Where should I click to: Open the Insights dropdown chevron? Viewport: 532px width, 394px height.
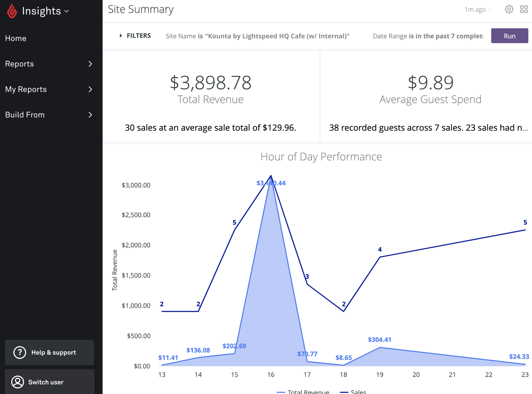67,12
